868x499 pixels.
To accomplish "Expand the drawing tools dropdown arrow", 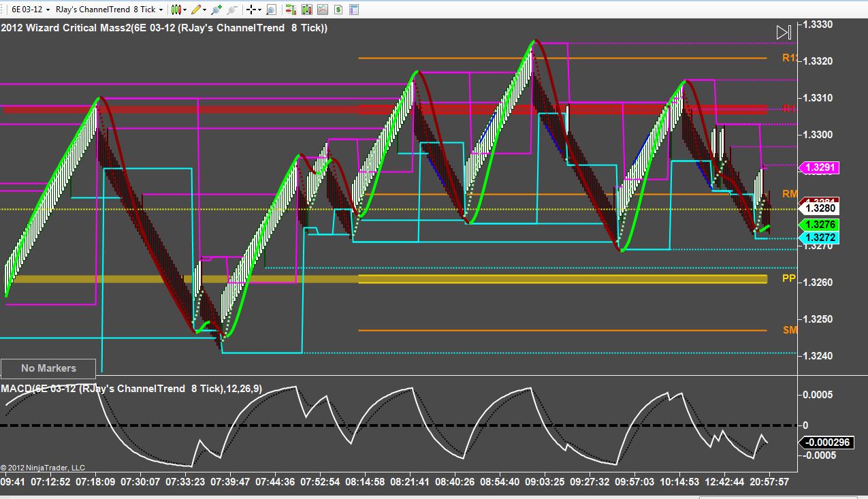I will (x=205, y=10).
